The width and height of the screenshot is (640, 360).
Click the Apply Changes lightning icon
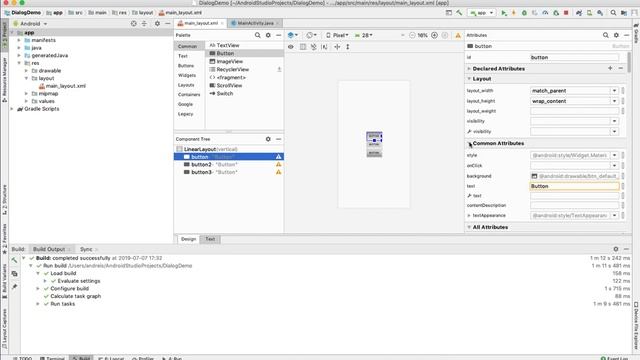[514, 13]
